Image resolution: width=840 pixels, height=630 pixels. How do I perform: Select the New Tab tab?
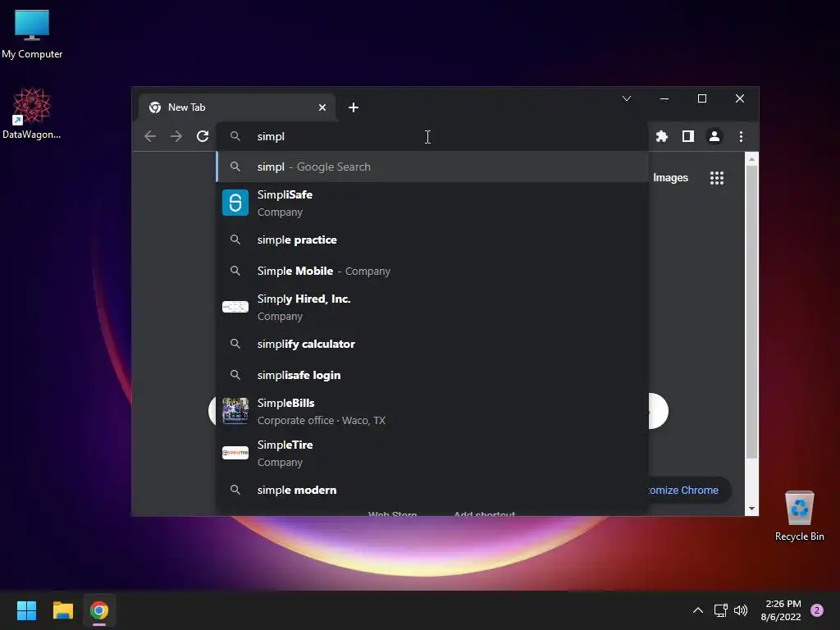(x=236, y=107)
